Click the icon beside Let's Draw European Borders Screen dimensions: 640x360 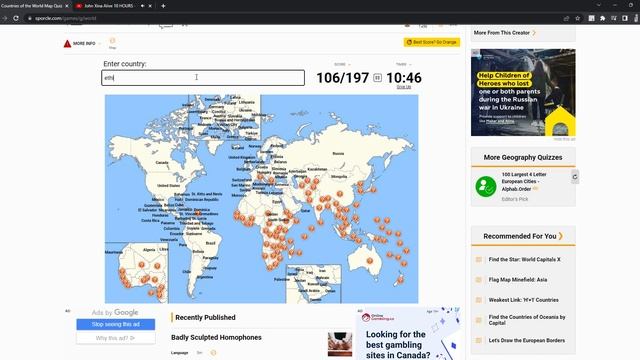[x=479, y=340]
